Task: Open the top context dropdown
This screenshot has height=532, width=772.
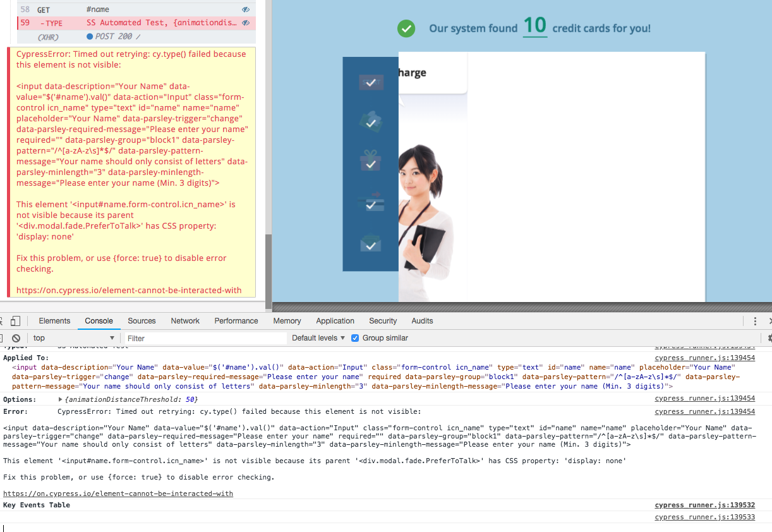Action: [x=73, y=338]
